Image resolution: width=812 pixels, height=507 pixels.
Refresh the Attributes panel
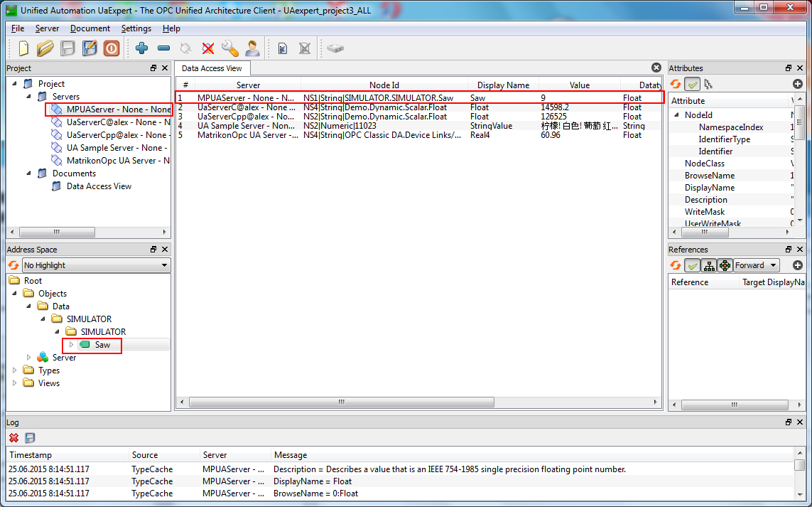click(x=676, y=84)
